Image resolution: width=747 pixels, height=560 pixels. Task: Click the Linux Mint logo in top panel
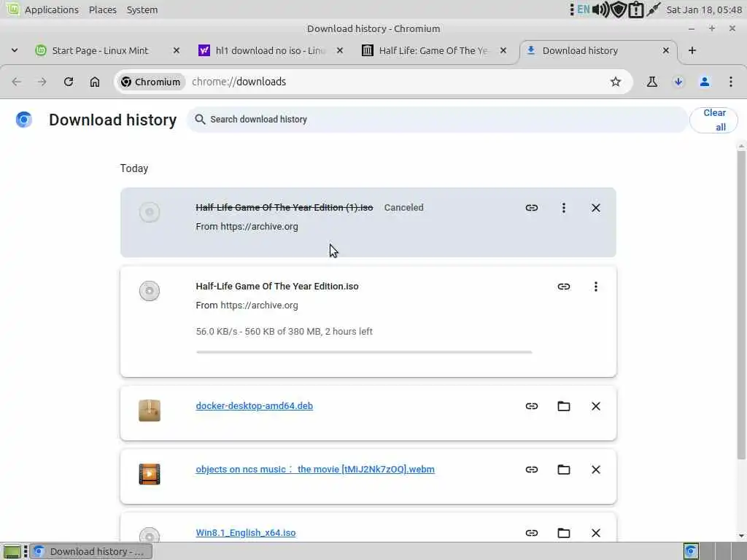pos(13,9)
